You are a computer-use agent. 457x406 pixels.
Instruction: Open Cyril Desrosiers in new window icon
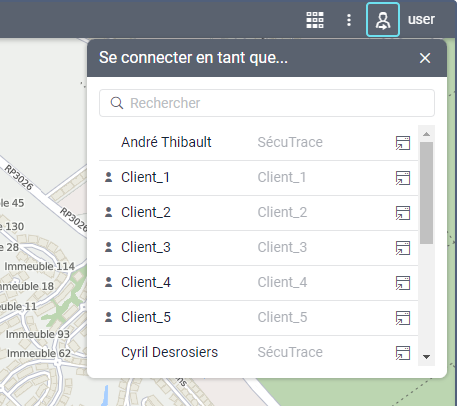(403, 353)
